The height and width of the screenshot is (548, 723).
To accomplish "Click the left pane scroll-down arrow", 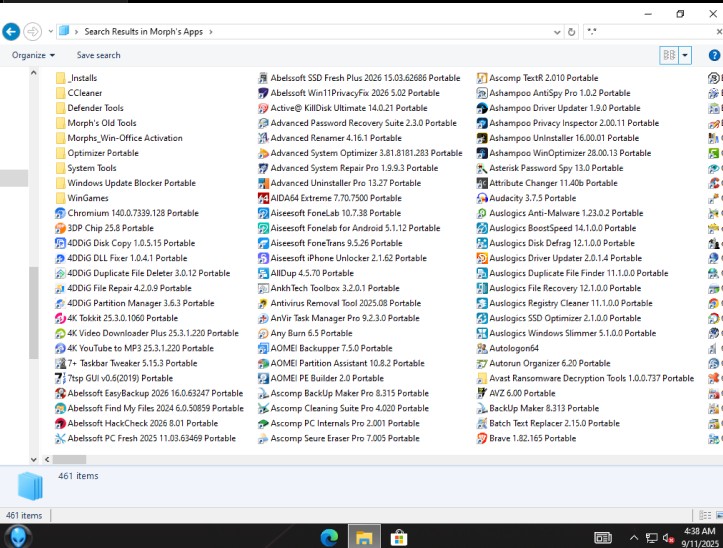I will point(33,459).
